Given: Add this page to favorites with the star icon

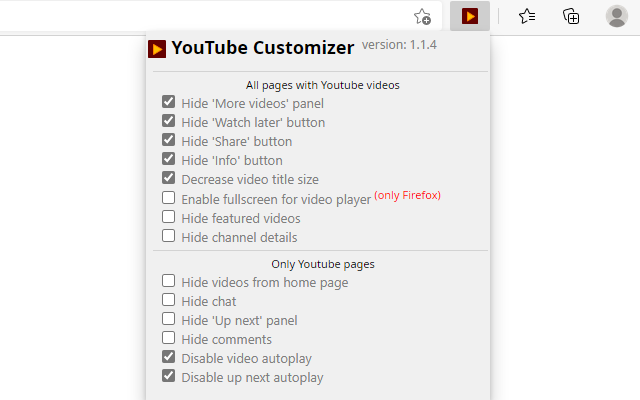Looking at the screenshot, I should [423, 16].
